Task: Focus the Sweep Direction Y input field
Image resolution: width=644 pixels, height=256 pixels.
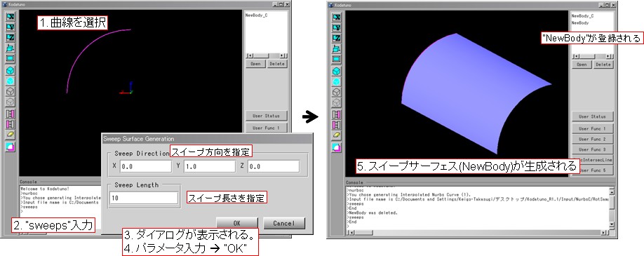Action: coord(210,166)
